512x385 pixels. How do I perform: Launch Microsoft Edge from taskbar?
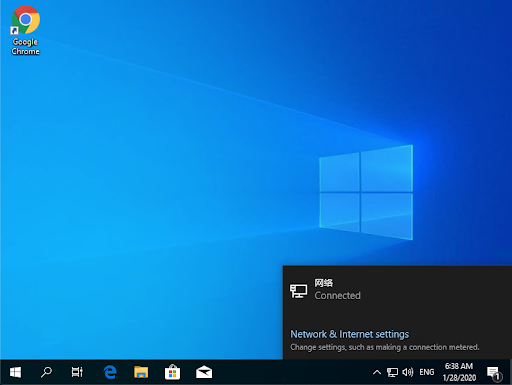[110, 372]
